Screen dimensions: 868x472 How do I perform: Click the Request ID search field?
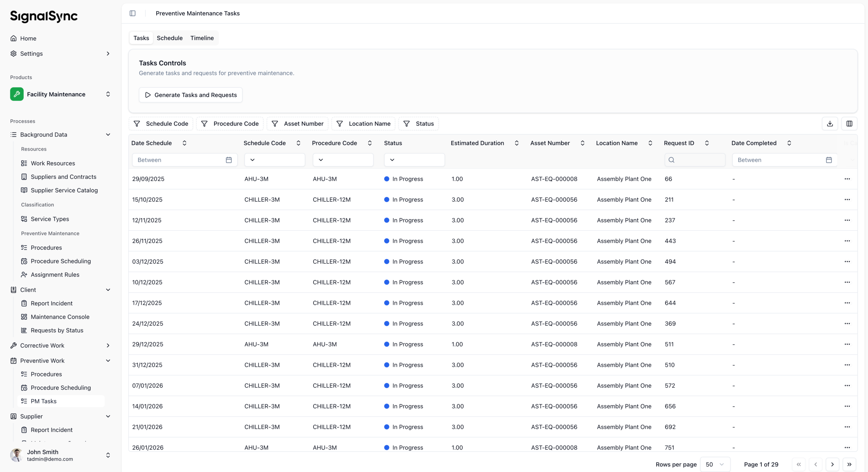pyautogui.click(x=695, y=160)
